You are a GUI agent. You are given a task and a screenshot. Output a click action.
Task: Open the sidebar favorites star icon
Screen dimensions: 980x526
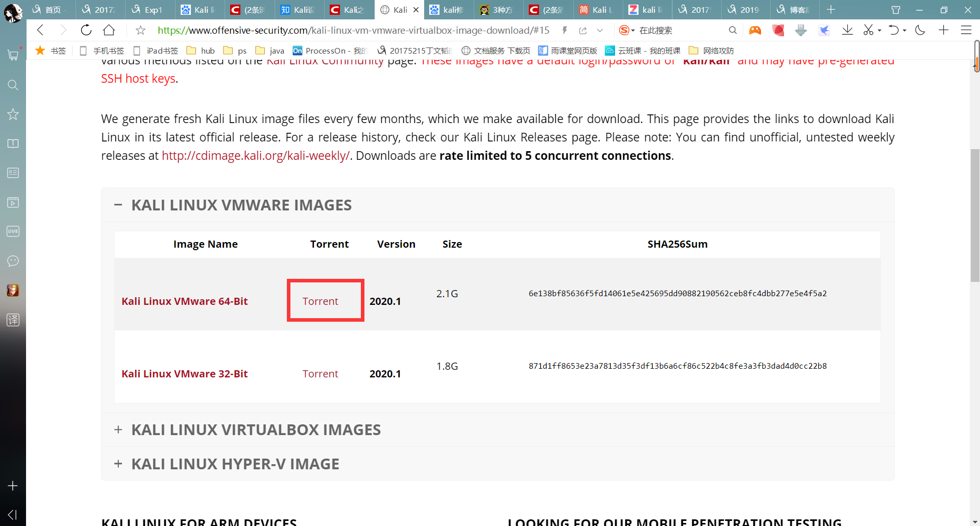coord(13,114)
